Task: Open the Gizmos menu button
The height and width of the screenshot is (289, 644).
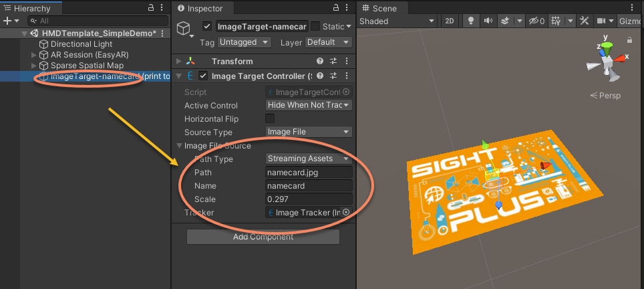Action: point(631,21)
